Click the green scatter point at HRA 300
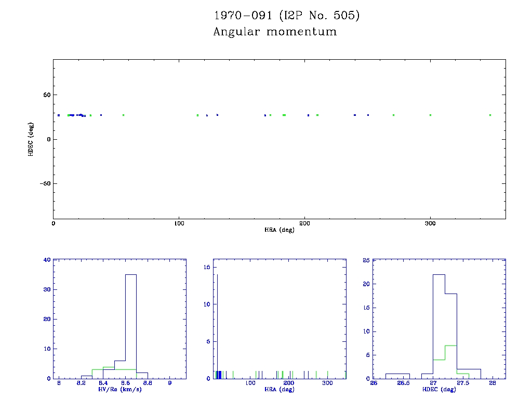 430,115
